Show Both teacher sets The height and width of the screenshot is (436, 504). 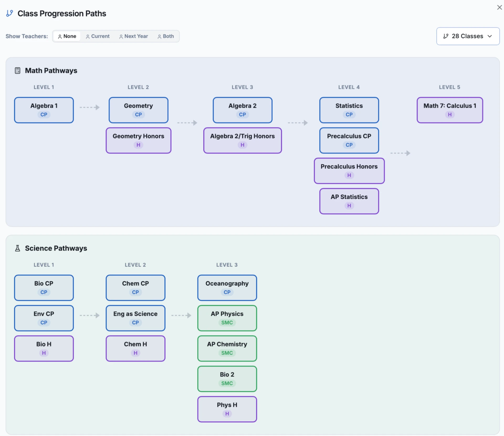click(166, 36)
